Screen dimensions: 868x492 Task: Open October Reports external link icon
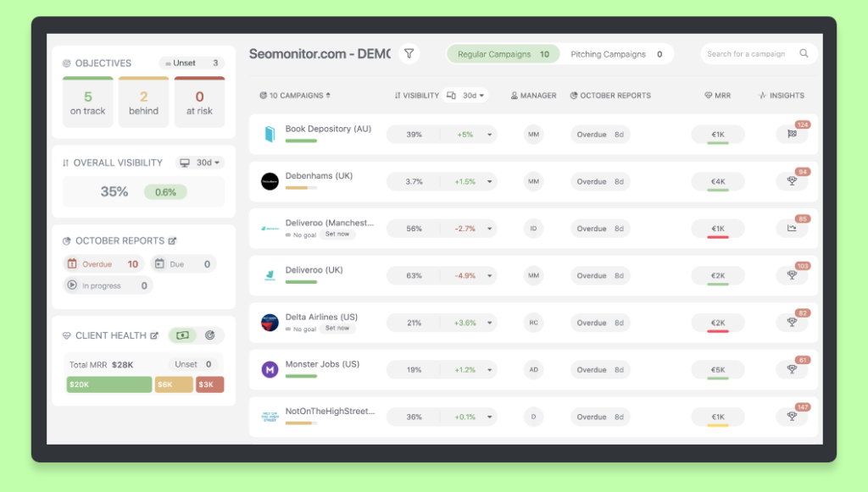click(x=173, y=241)
